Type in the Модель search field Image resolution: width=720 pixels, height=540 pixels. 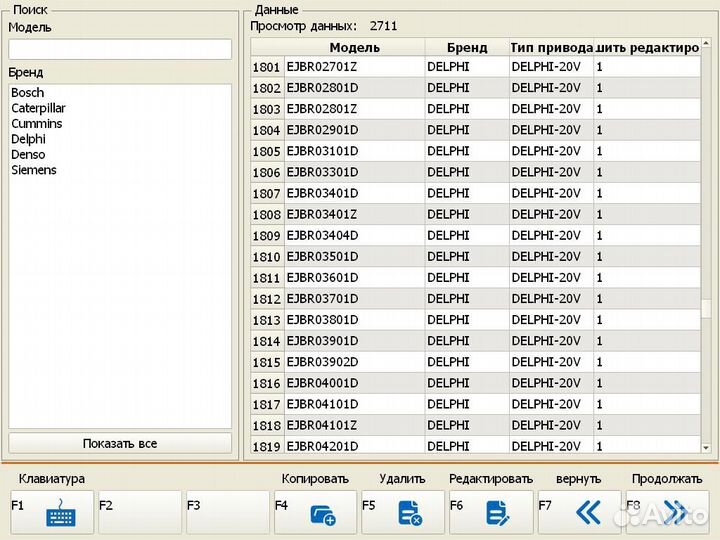click(x=120, y=49)
